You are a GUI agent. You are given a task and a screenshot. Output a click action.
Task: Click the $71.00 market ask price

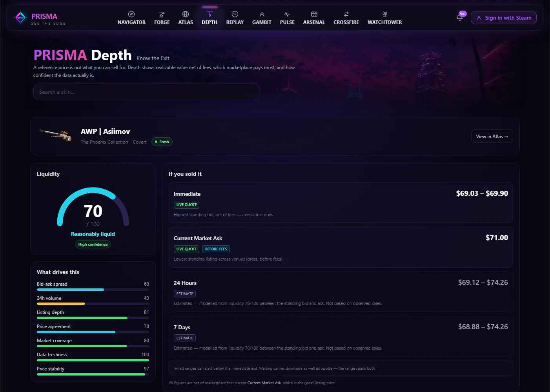(x=497, y=238)
